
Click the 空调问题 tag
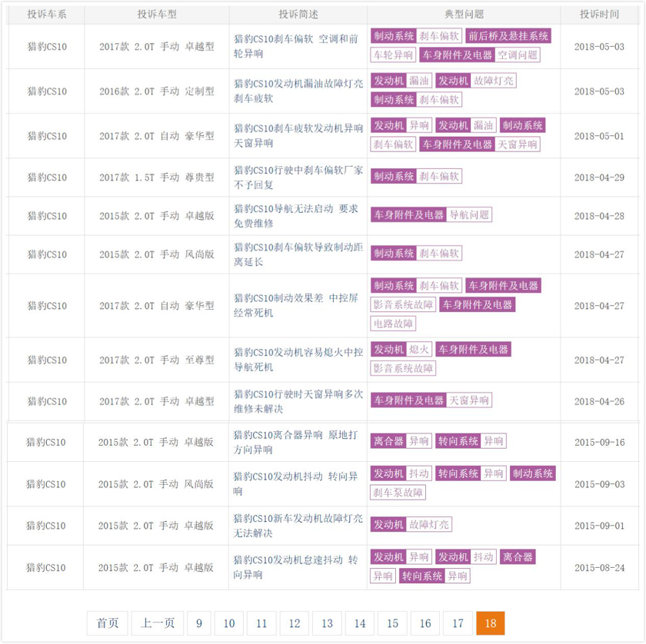click(518, 55)
